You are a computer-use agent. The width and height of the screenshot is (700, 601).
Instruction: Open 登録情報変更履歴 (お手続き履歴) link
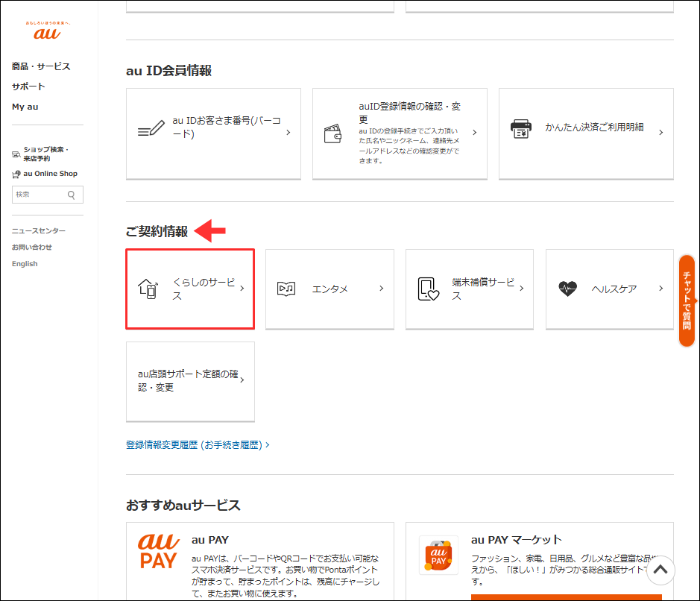pyautogui.click(x=198, y=444)
